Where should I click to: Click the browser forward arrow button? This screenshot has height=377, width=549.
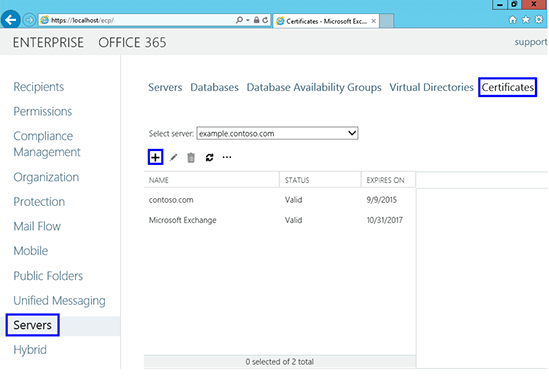[x=29, y=20]
